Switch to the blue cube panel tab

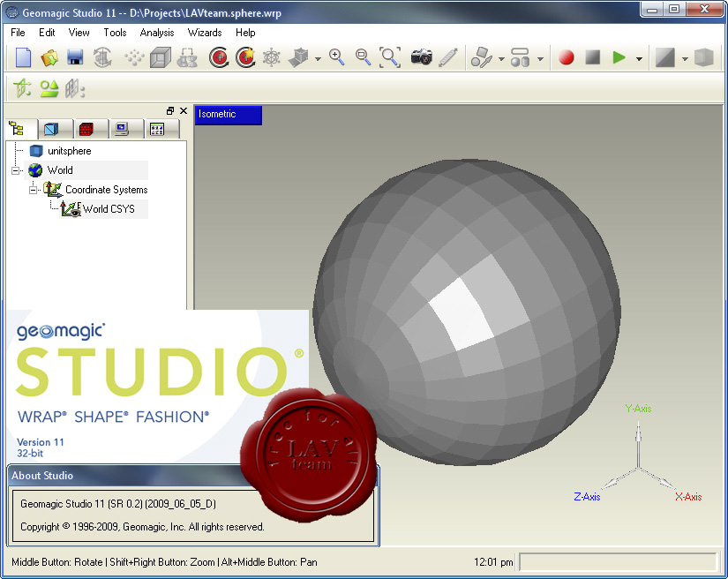pyautogui.click(x=51, y=129)
